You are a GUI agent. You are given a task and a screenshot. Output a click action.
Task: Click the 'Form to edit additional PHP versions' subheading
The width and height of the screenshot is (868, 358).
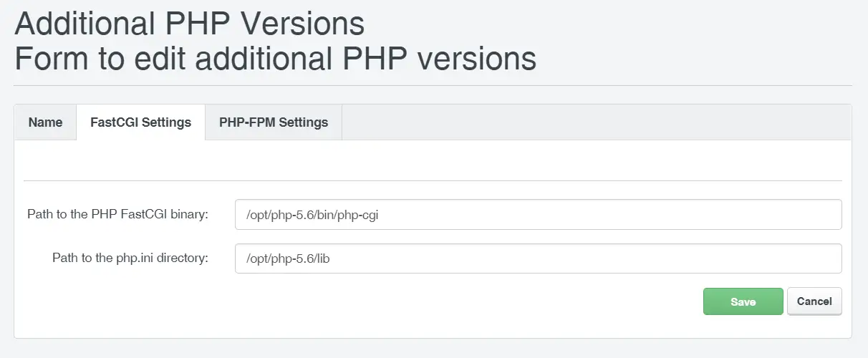[x=276, y=59]
